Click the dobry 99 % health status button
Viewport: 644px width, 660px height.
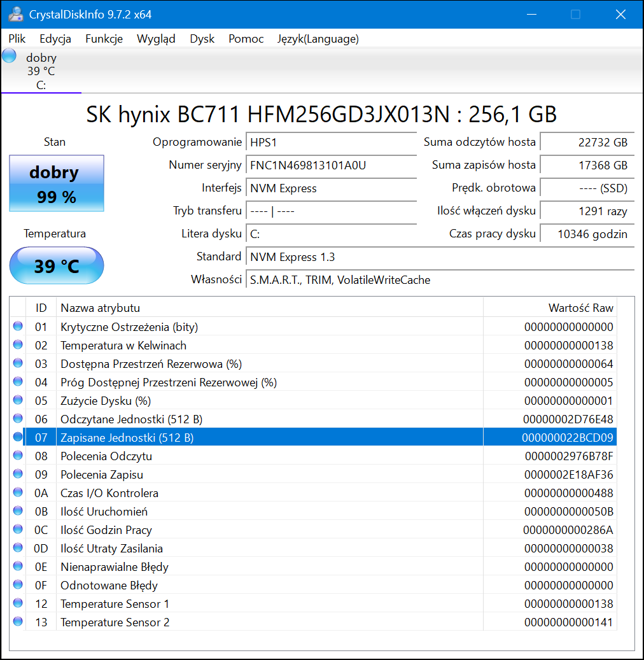[x=56, y=184]
